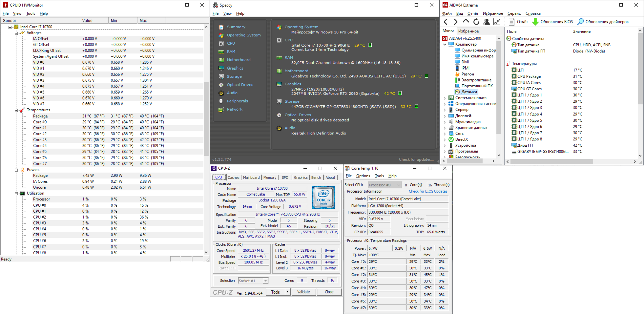Click Обновления драйверов toolbar button
Screen dimensions: 644x314
point(603,22)
